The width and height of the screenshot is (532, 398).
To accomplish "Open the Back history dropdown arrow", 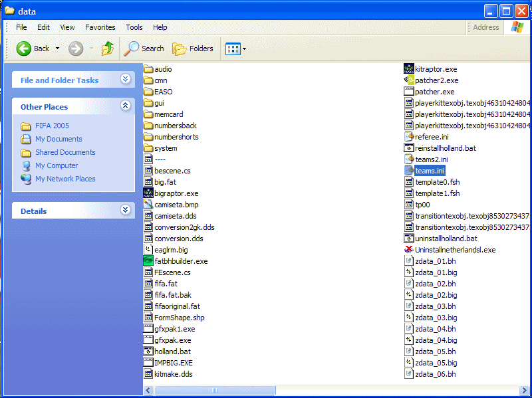I will pos(57,49).
